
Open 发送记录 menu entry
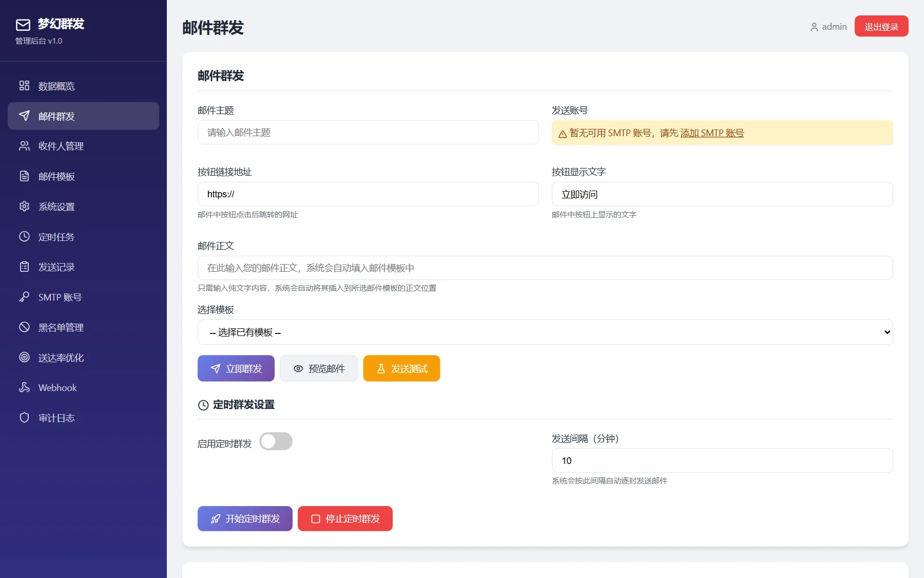tap(83, 267)
